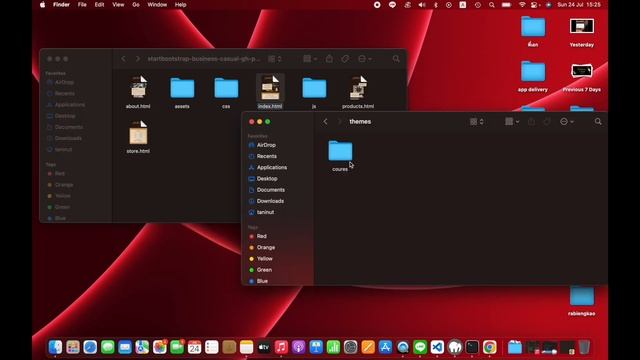Click the date and time in menu bar
Image resolution: width=640 pixels, height=360 pixels.
[579, 5]
